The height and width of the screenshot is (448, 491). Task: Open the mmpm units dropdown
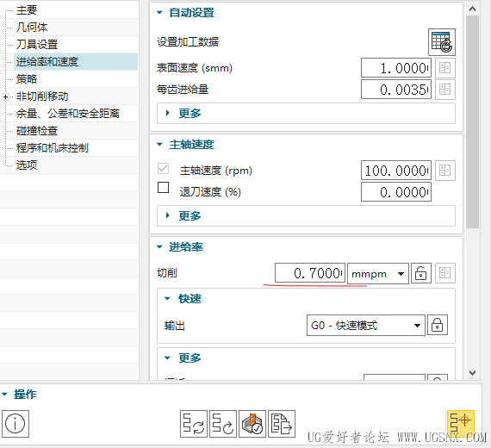click(378, 273)
